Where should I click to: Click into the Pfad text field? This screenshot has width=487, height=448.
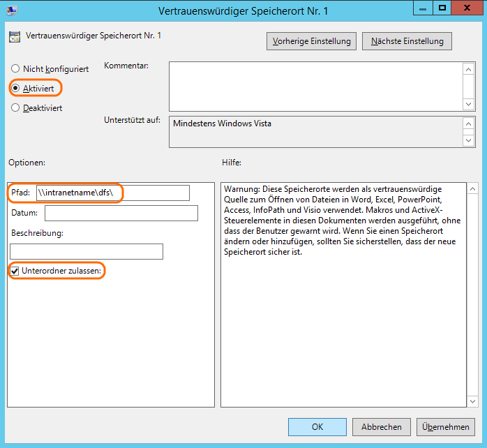112,193
